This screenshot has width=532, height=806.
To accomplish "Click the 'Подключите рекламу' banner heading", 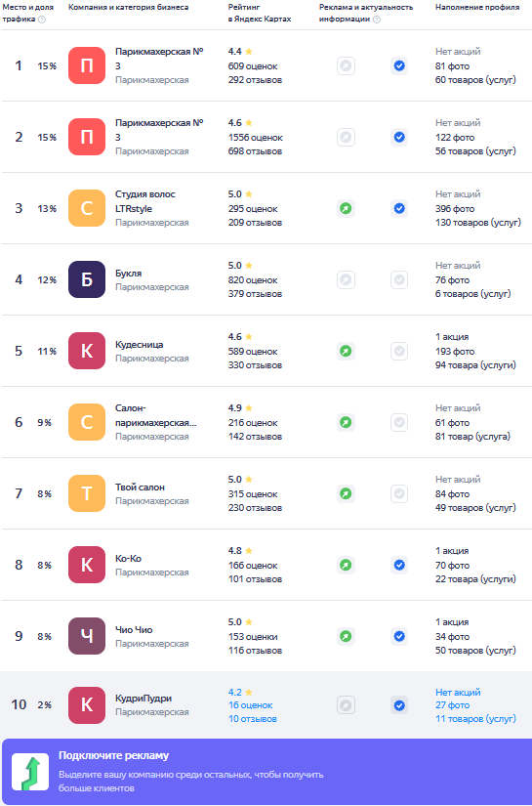I will 113,755.
